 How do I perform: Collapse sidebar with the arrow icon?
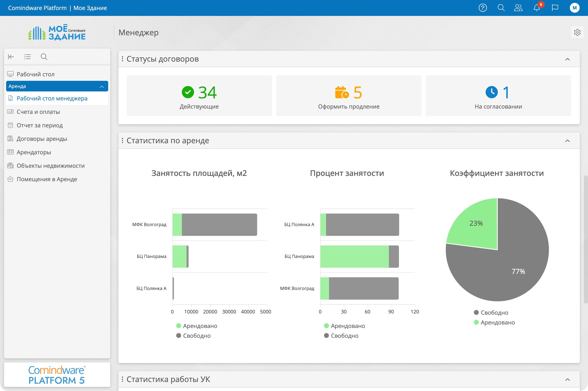click(11, 57)
